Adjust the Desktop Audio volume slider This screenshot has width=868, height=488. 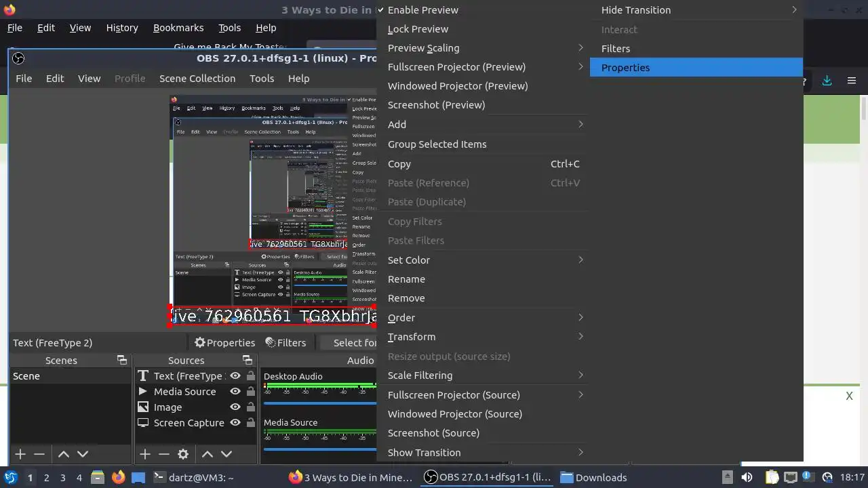tap(319, 403)
